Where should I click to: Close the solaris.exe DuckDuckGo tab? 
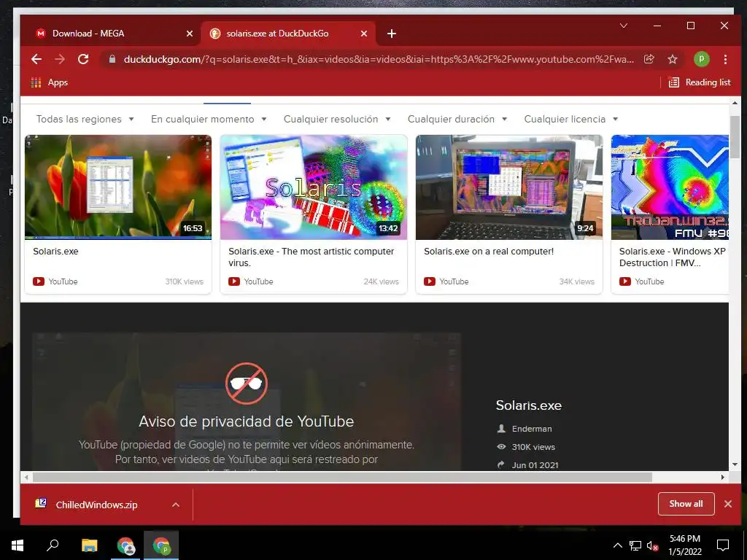363,34
